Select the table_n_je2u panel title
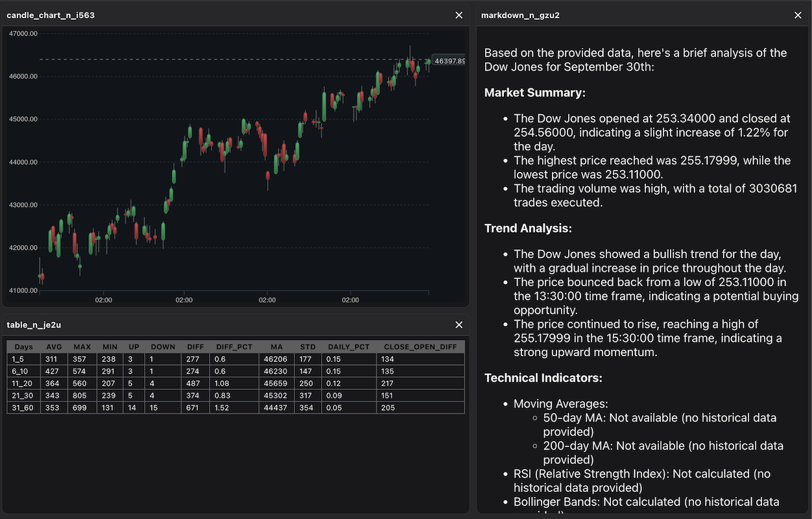Viewport: 812px width, 519px height. 34,324
